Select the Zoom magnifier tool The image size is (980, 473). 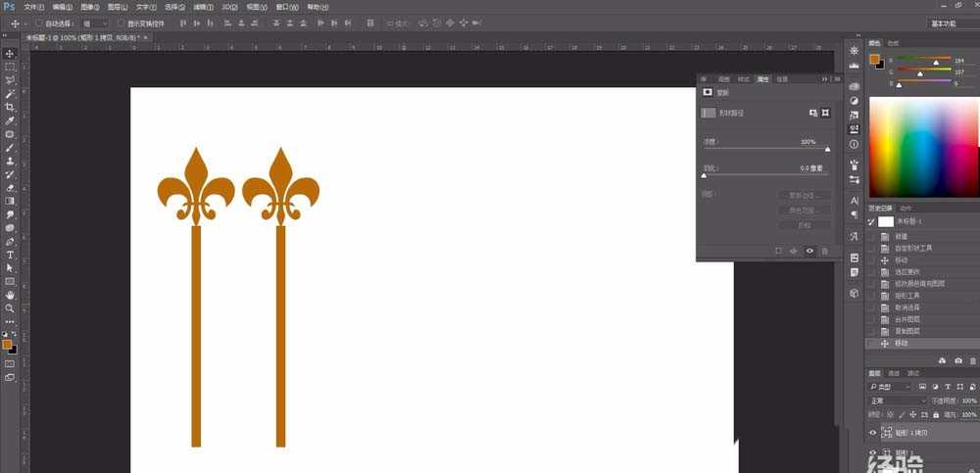tap(10, 307)
